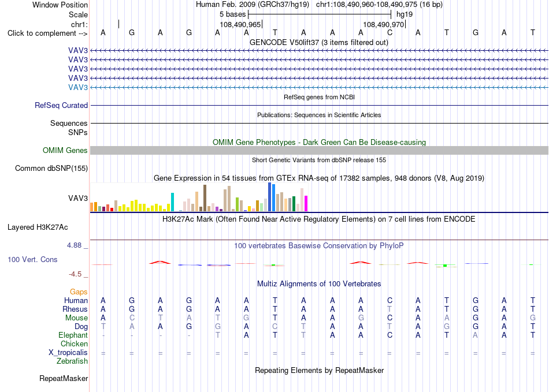Select the 'Rhesus' alignment species label
Screen dimensions: 549x392
[75, 309]
